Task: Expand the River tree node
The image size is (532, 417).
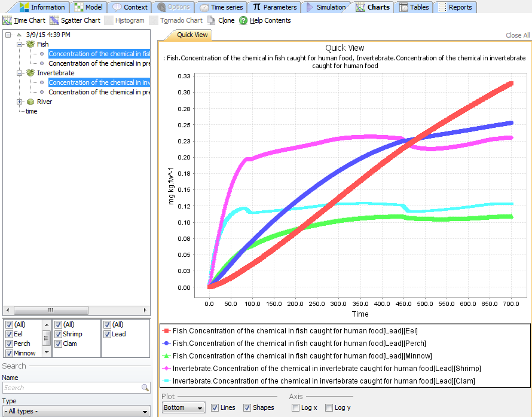Action: point(20,102)
